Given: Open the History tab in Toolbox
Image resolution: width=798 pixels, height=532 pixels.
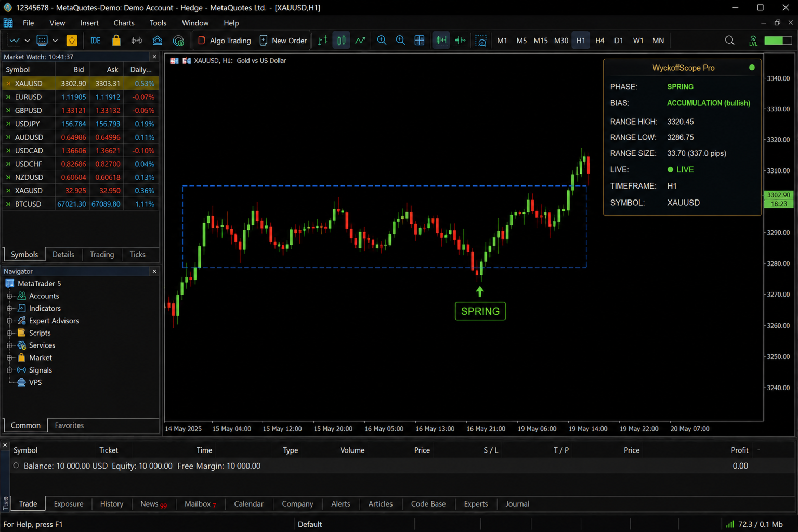Looking at the screenshot, I should [112, 504].
